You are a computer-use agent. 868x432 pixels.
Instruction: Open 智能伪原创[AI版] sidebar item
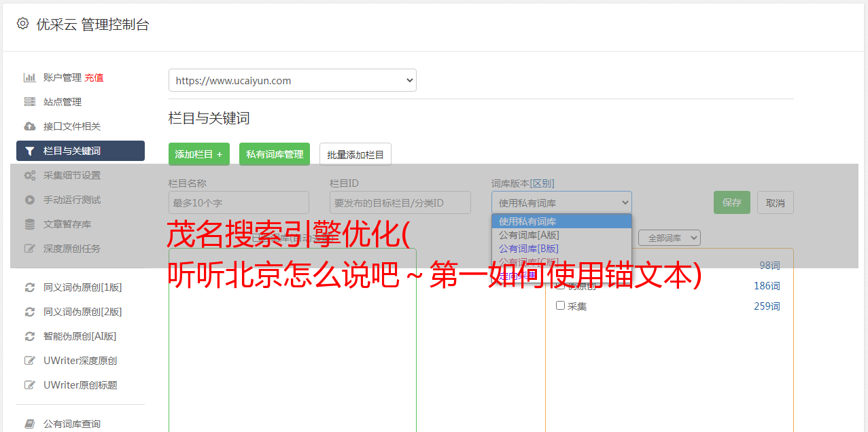[x=80, y=336]
